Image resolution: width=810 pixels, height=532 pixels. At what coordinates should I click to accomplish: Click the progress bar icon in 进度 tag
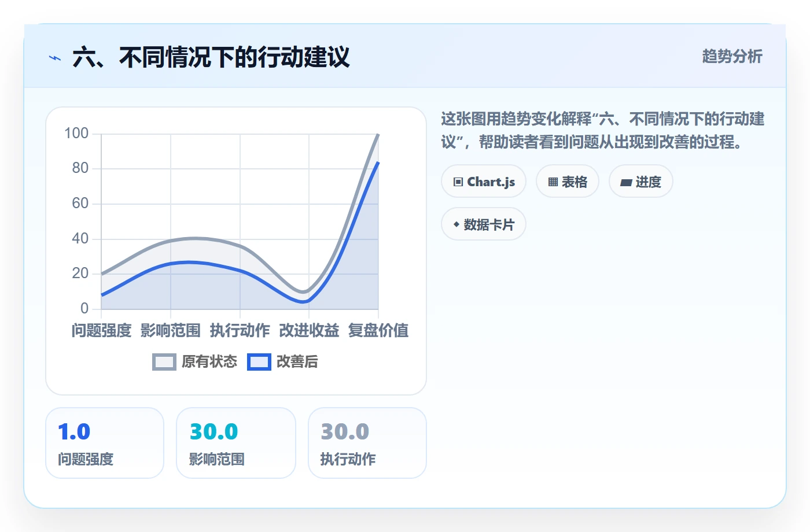click(x=626, y=183)
